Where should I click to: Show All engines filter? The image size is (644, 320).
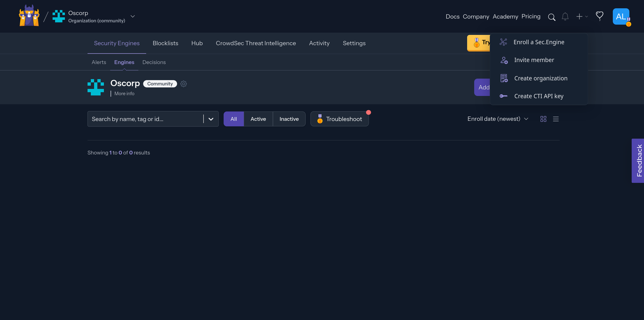pyautogui.click(x=233, y=119)
